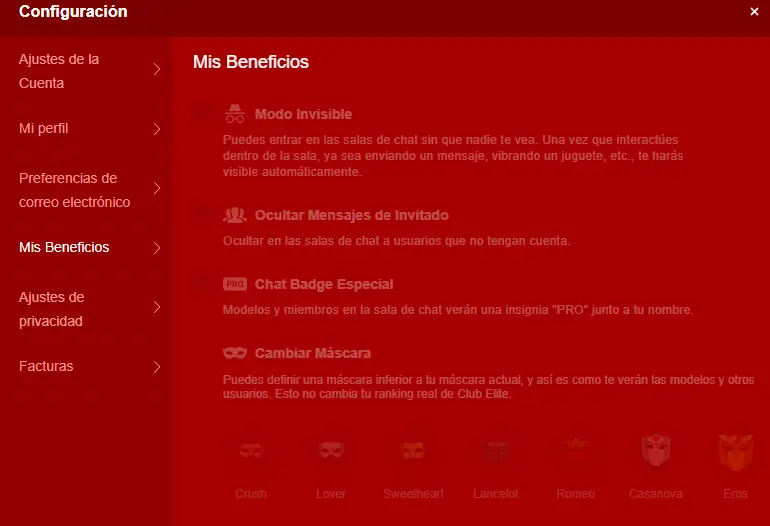The height and width of the screenshot is (526, 770).
Task: Click the 'Ocultar en las salas' description
Action: pyautogui.click(x=396, y=241)
